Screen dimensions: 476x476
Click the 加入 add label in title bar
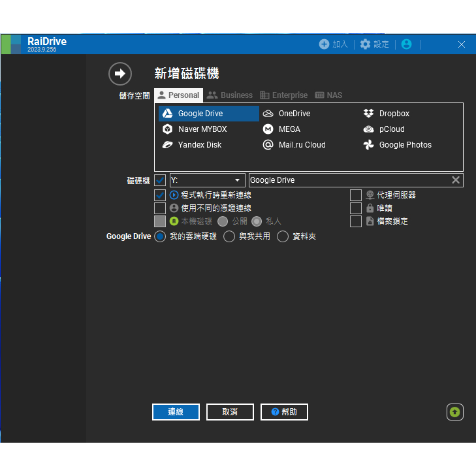(x=340, y=44)
